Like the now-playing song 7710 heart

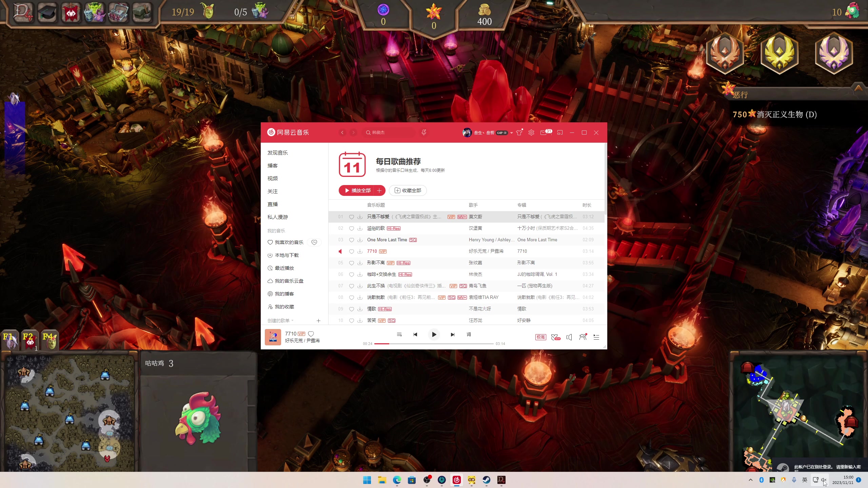pyautogui.click(x=311, y=334)
